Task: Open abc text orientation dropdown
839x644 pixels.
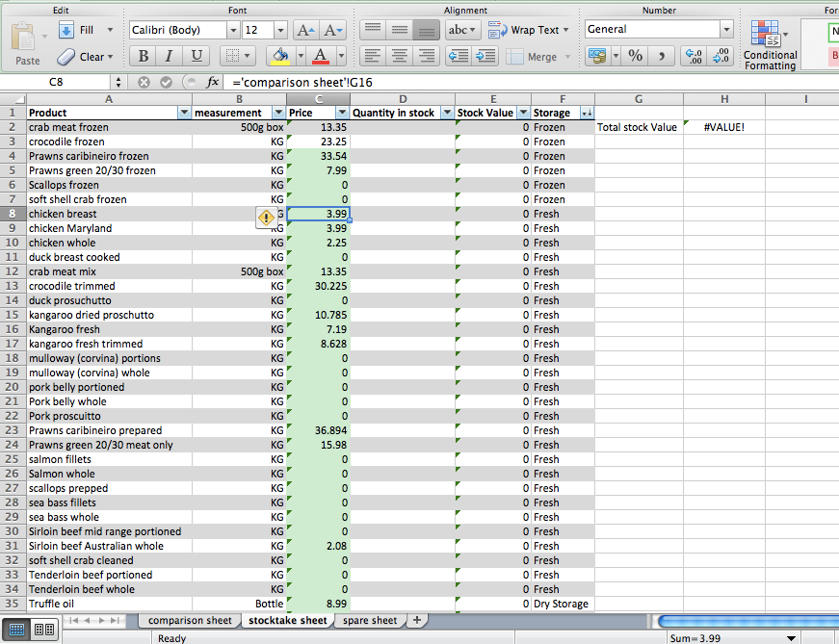Action: (461, 30)
